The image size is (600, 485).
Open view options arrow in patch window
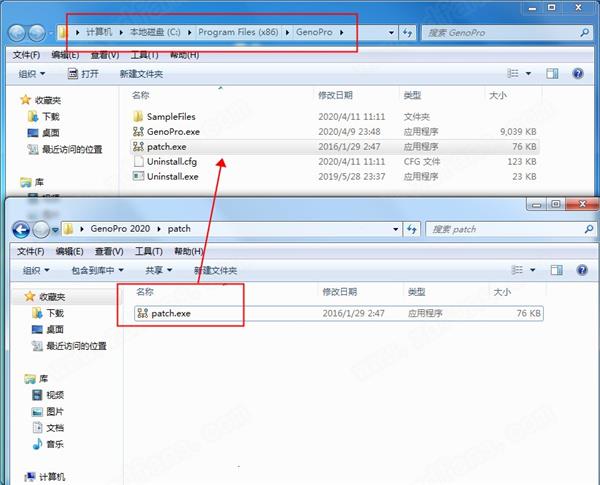533,270
